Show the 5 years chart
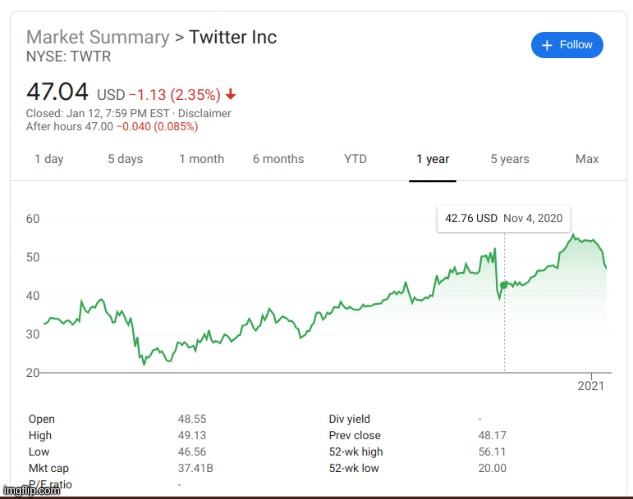 [510, 159]
